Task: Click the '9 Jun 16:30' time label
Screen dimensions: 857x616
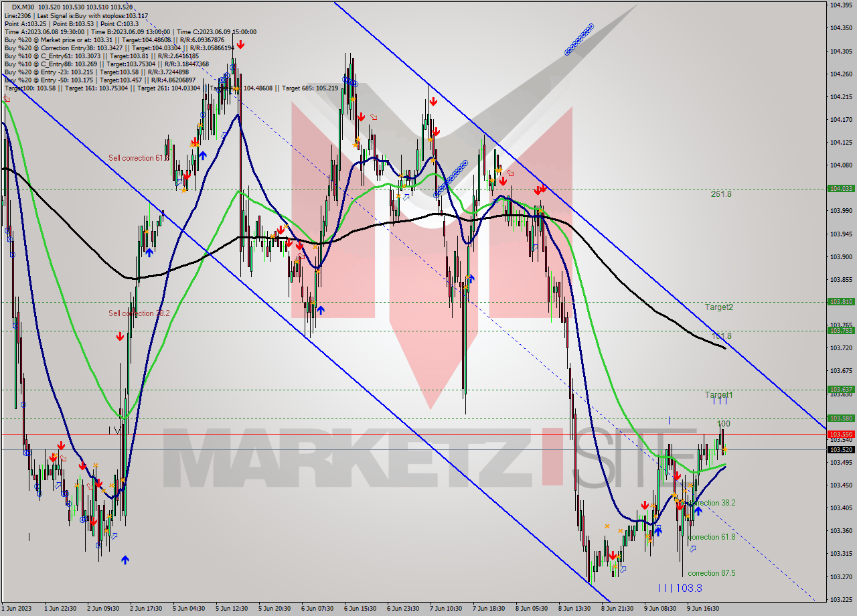Action: (702, 609)
